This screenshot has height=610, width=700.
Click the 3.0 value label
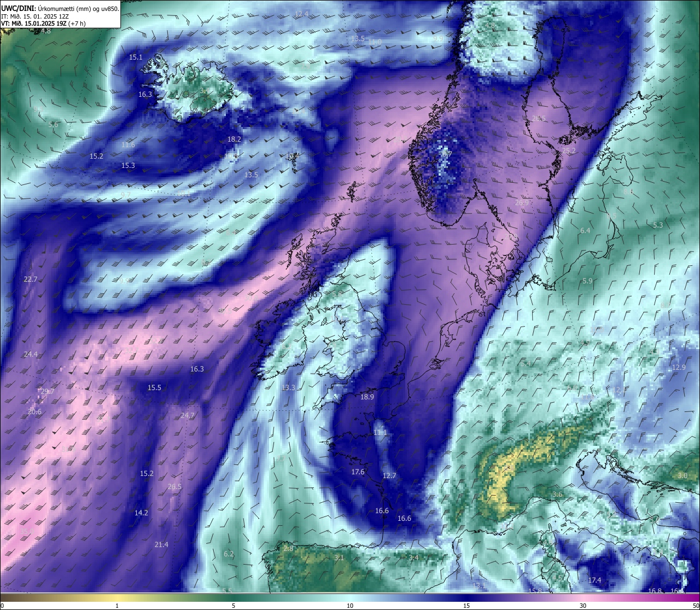[682, 476]
